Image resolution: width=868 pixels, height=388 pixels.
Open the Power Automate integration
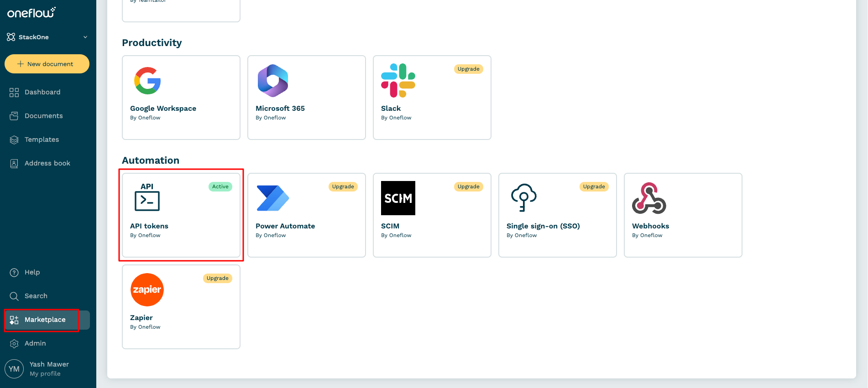pyautogui.click(x=307, y=215)
